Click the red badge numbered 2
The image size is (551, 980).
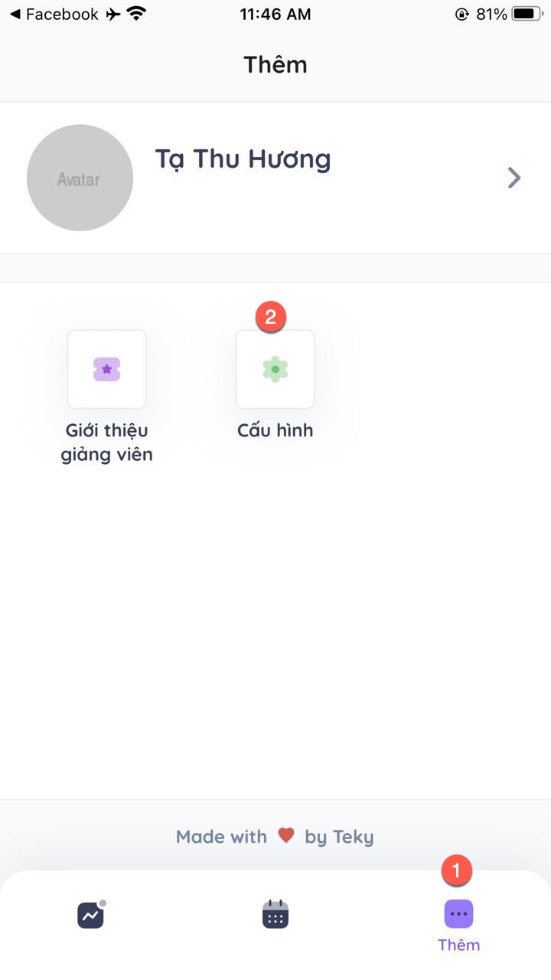point(271,317)
